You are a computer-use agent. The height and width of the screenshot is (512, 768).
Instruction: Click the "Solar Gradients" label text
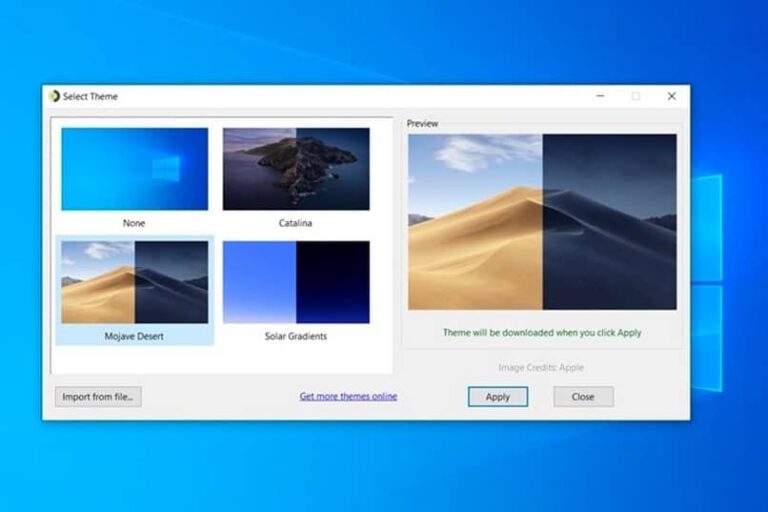(x=296, y=336)
